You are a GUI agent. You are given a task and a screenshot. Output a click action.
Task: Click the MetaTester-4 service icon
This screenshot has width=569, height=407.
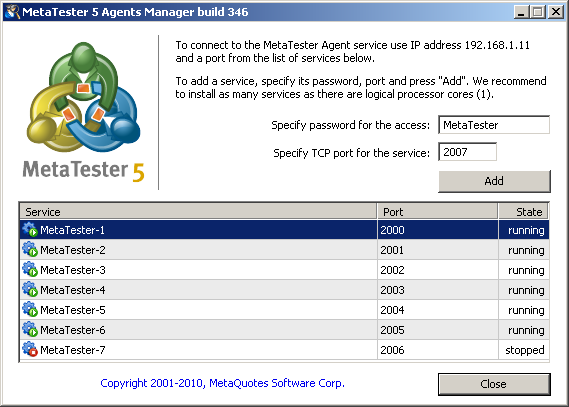point(30,289)
